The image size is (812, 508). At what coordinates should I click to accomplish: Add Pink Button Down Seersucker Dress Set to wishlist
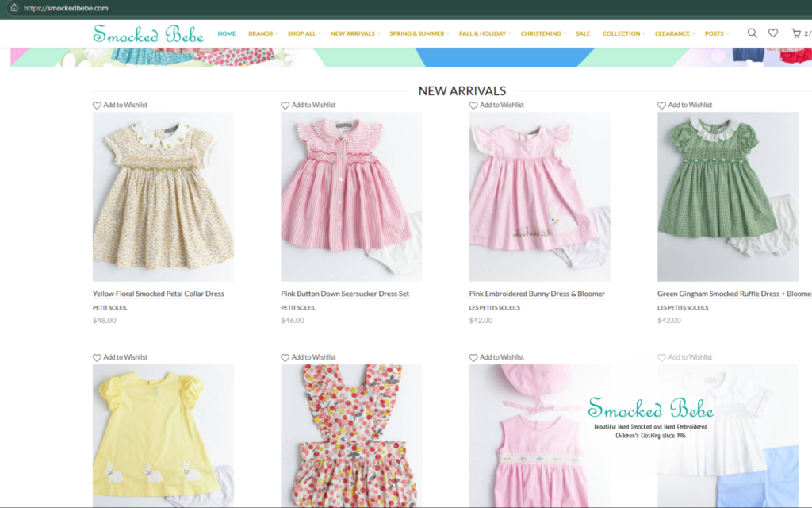tap(308, 105)
